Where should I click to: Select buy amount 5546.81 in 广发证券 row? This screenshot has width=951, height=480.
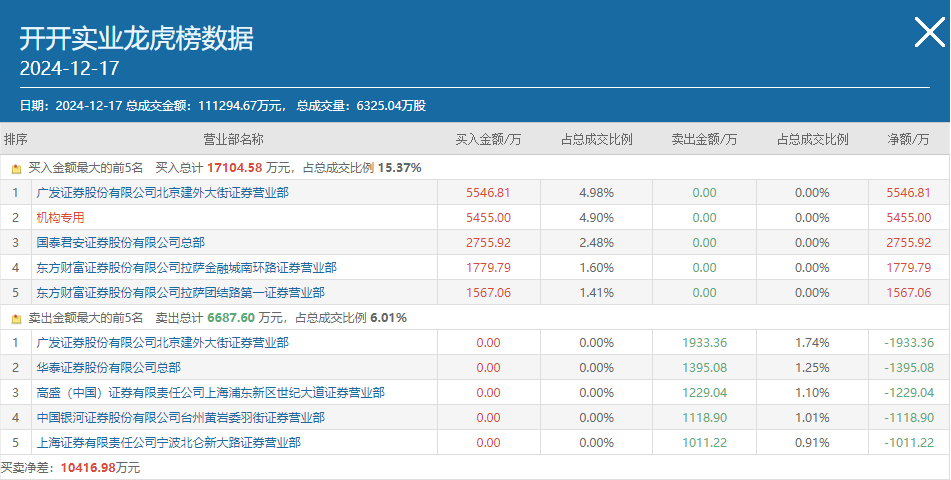(x=488, y=193)
